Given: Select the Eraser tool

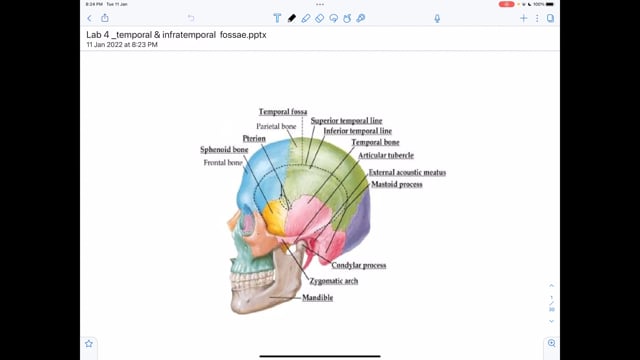Looking at the screenshot, I should (x=320, y=18).
